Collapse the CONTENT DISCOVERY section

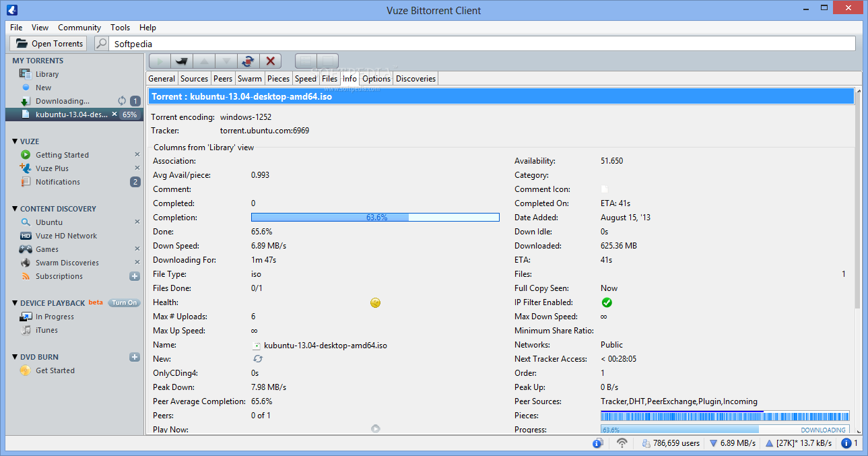[x=15, y=209]
